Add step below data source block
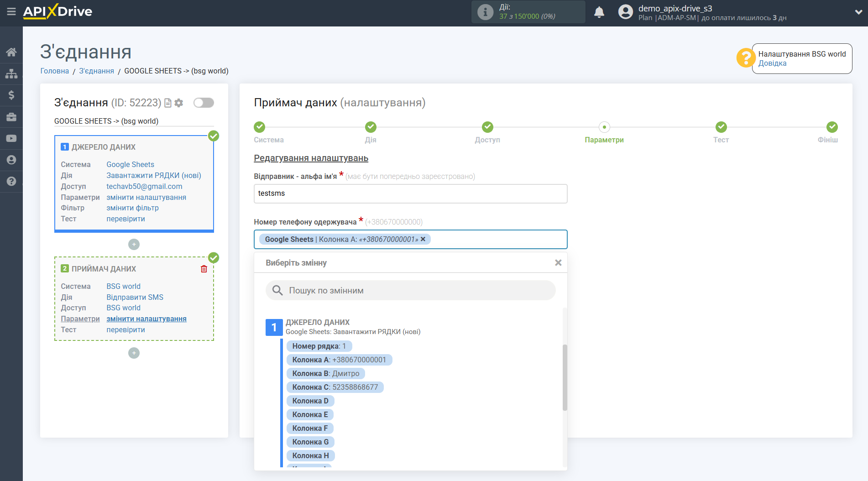Screen dimensions: 868x481 point(134,245)
